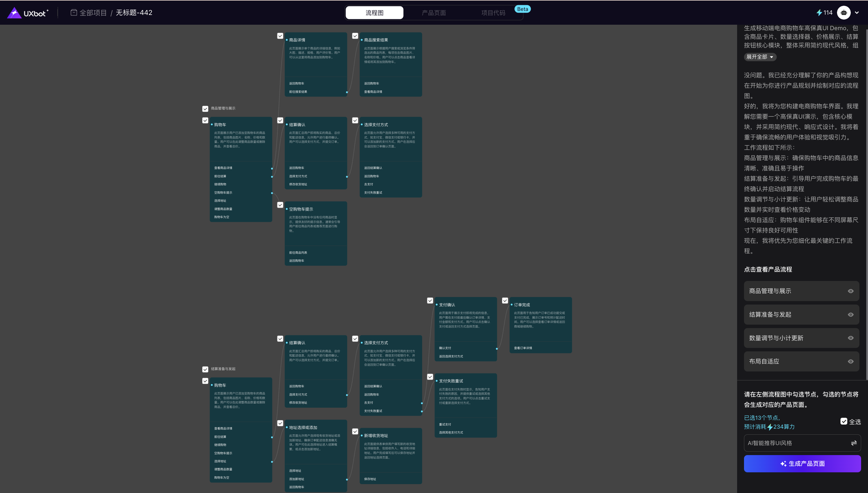Toggle the 全选 checkbox
Screen dimensions: 868x493
844,421
